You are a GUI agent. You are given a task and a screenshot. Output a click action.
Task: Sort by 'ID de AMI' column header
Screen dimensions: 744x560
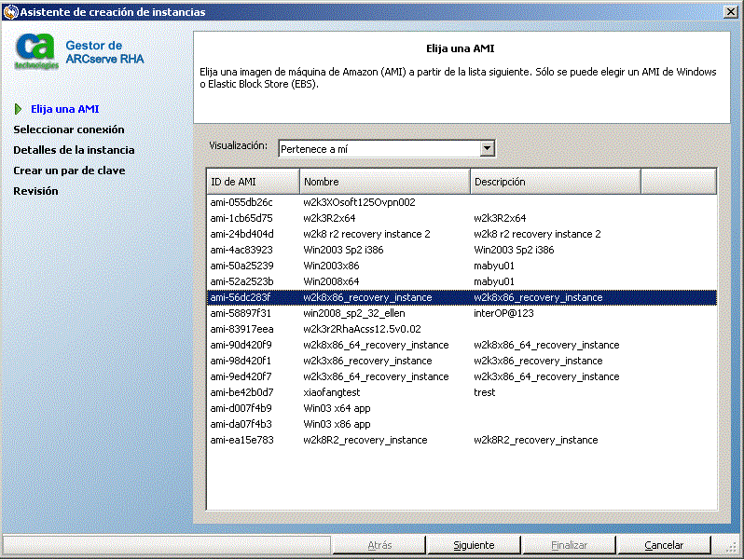pos(253,182)
